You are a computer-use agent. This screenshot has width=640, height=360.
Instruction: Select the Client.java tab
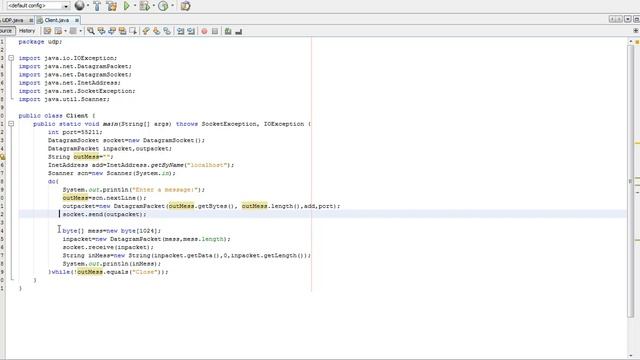[x=57, y=20]
